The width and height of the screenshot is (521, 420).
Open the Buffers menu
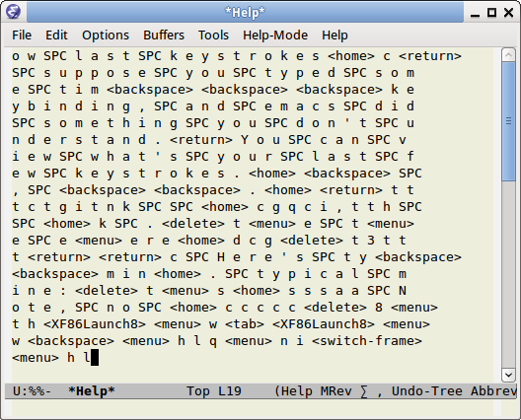click(x=164, y=35)
